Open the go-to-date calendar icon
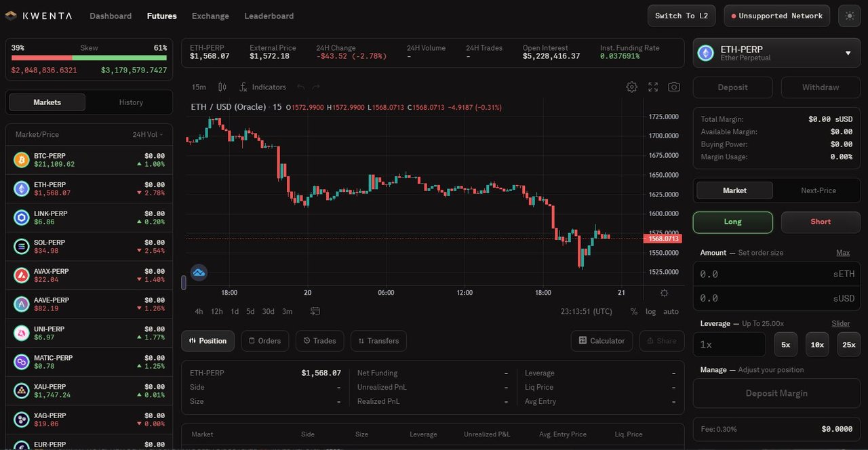868x450 pixels. pos(315,311)
